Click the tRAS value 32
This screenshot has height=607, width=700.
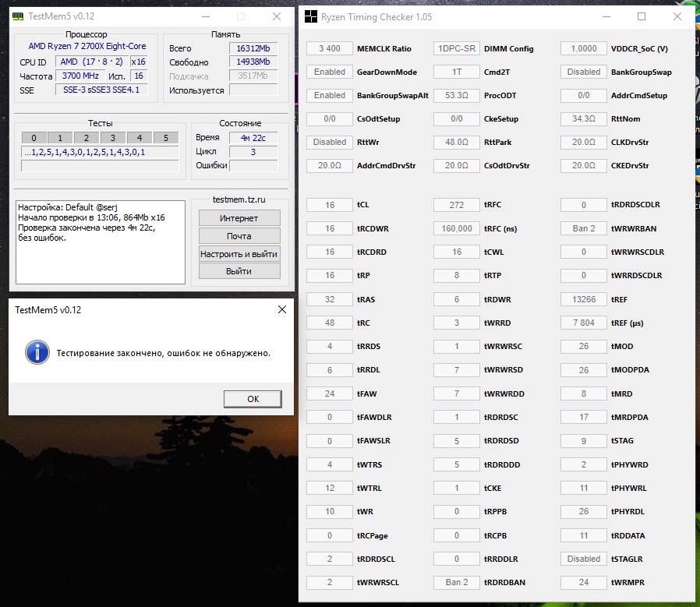coord(330,299)
